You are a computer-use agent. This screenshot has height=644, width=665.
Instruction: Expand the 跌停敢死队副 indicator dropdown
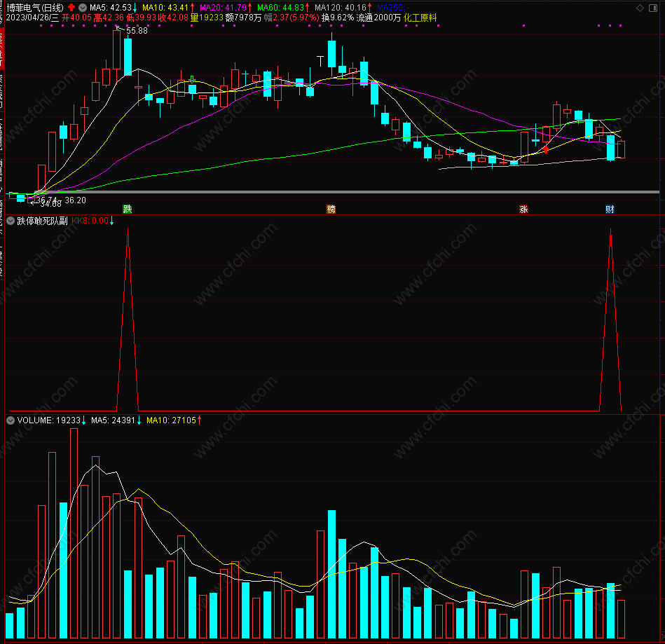tap(11, 221)
